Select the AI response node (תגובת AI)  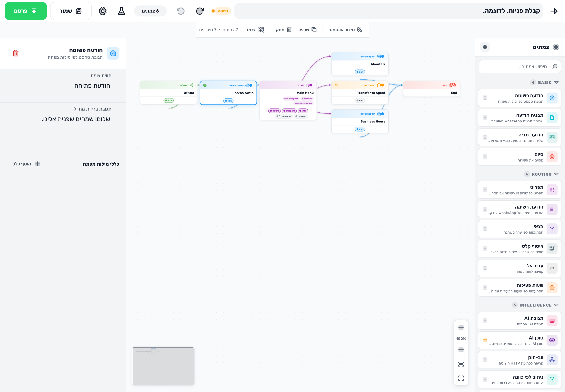(519, 320)
